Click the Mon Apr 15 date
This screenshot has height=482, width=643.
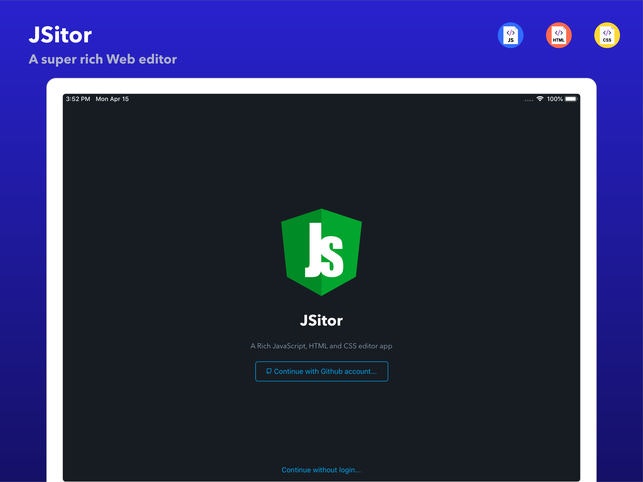(112, 99)
